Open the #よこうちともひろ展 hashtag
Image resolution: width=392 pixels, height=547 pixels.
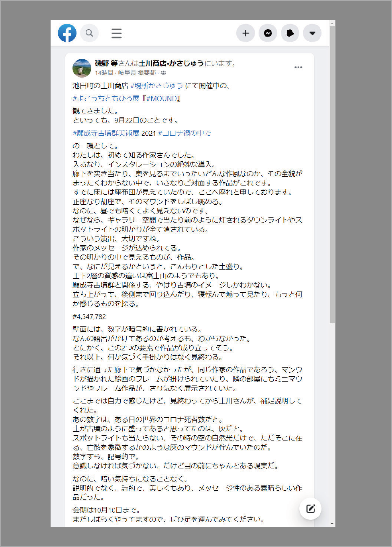(106, 98)
